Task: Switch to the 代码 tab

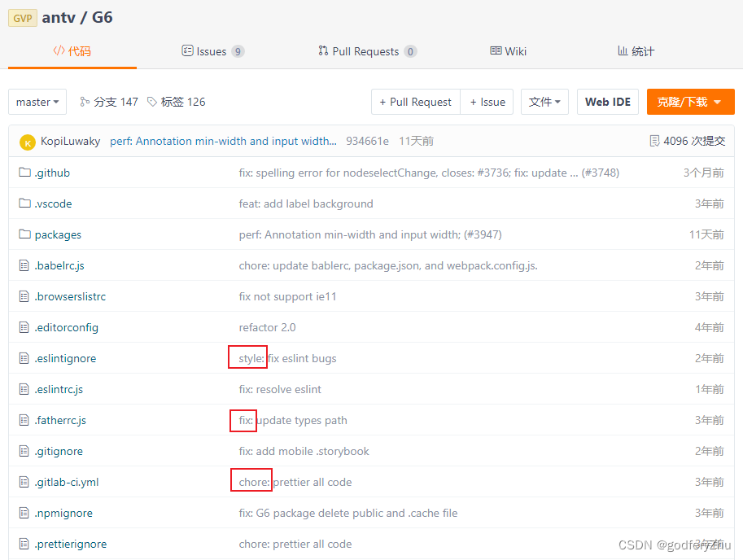Action: 72,51
